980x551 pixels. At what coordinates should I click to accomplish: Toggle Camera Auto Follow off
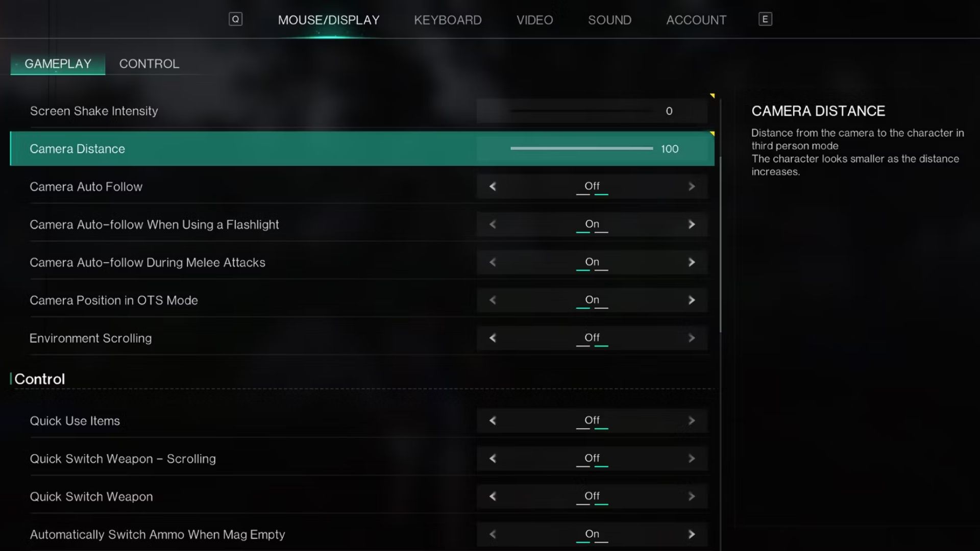pyautogui.click(x=591, y=186)
